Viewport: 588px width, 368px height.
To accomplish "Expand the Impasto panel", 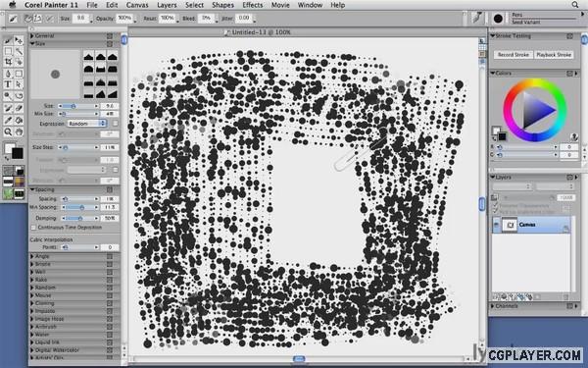I will [32, 311].
